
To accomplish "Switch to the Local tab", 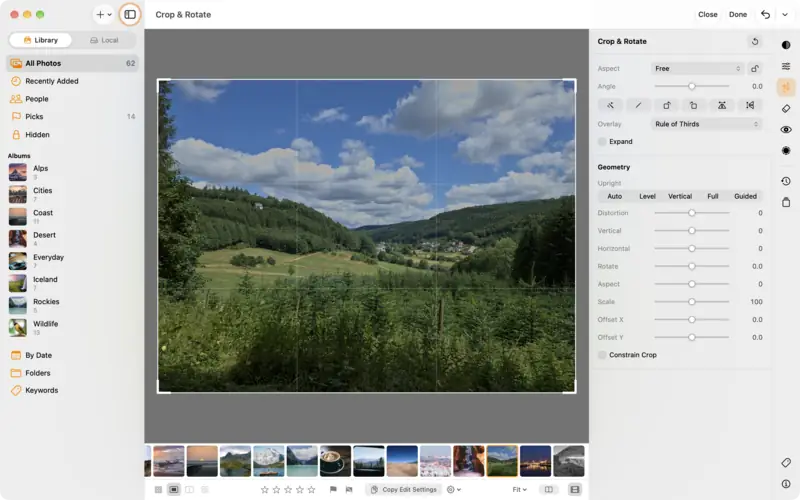I will point(104,40).
